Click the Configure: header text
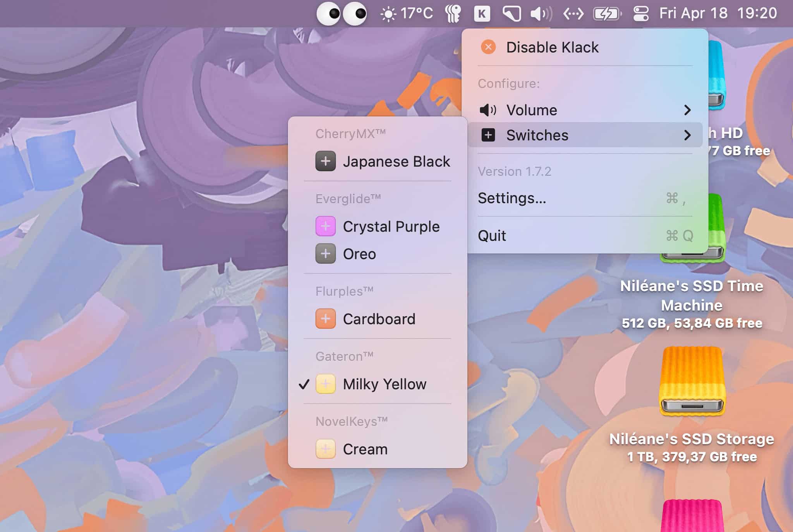This screenshot has width=793, height=532. (x=508, y=84)
